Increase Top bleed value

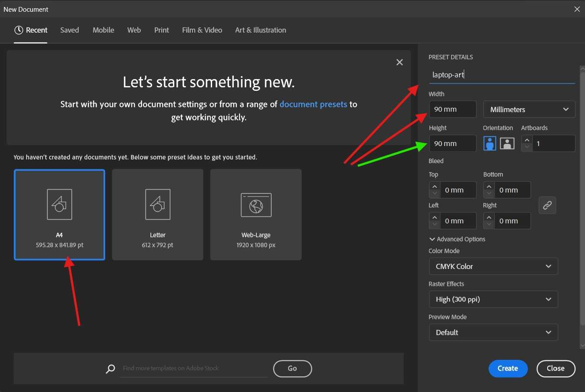coord(435,186)
